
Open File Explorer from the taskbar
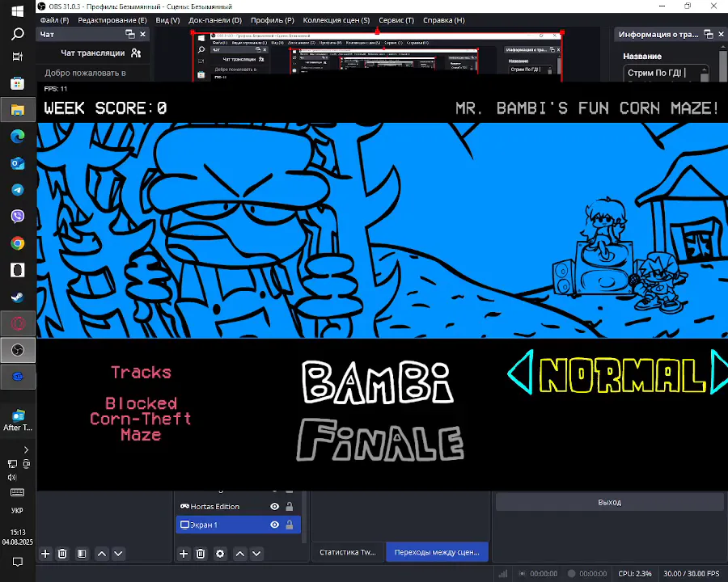click(x=18, y=110)
